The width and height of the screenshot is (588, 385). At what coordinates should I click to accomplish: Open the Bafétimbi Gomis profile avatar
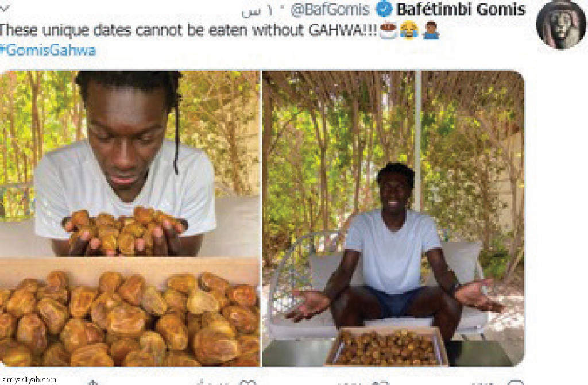click(x=561, y=25)
